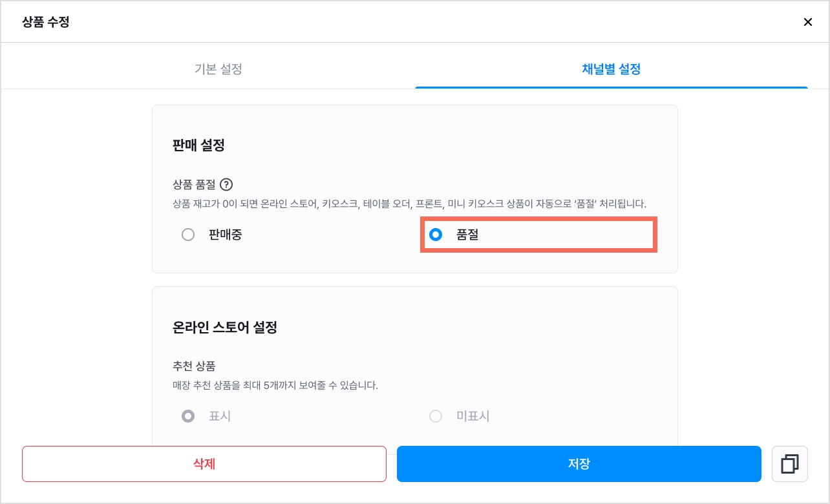The image size is (830, 504).
Task: Click the 상품 수정 dialog title
Action: [x=46, y=22]
